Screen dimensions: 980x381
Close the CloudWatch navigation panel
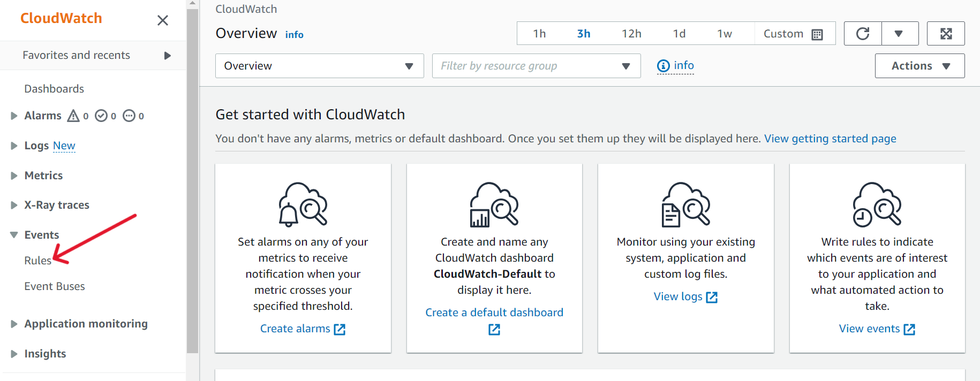click(x=163, y=20)
